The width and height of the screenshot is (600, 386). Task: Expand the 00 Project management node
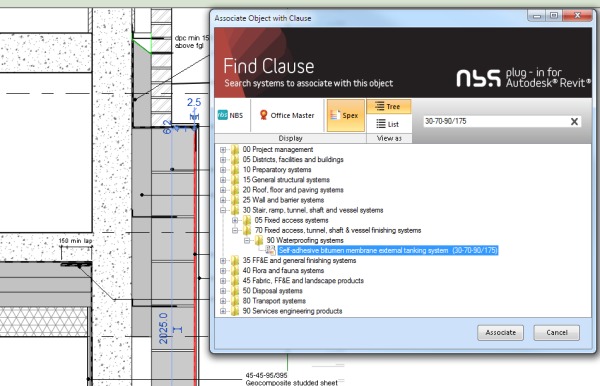pyautogui.click(x=223, y=150)
